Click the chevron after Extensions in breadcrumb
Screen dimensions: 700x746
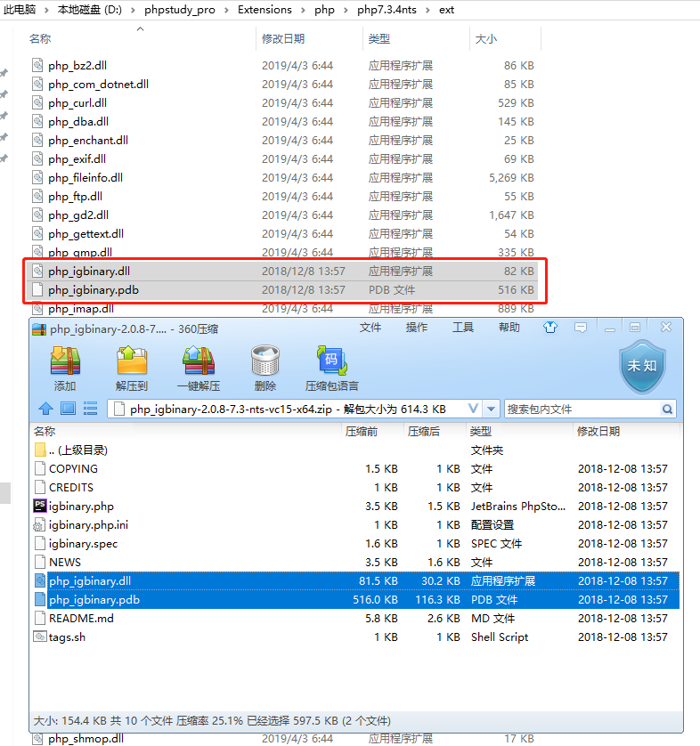pos(303,10)
